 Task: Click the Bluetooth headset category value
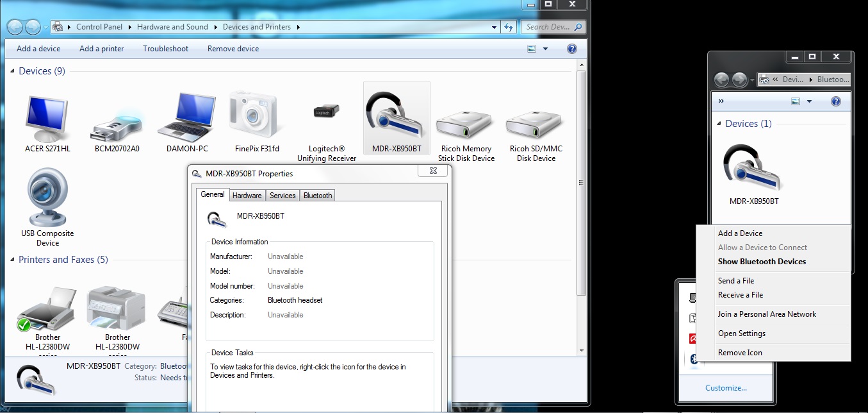click(x=295, y=300)
